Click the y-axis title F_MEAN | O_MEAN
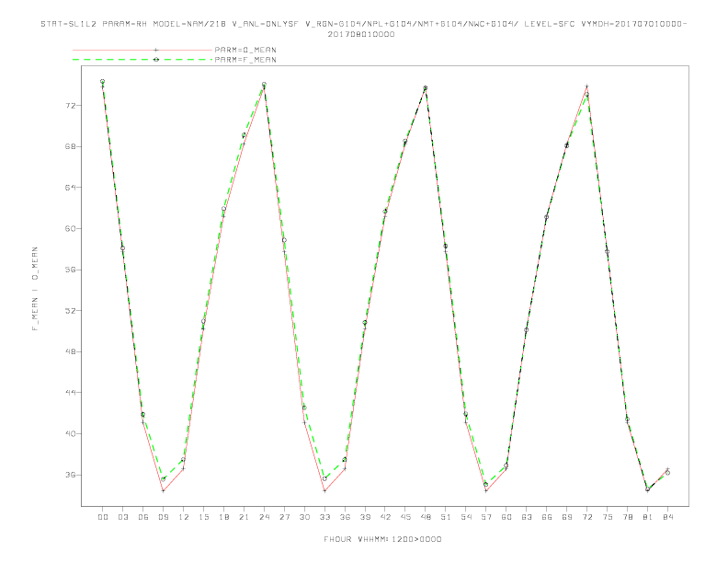The height and width of the screenshot is (563, 728). click(x=35, y=289)
